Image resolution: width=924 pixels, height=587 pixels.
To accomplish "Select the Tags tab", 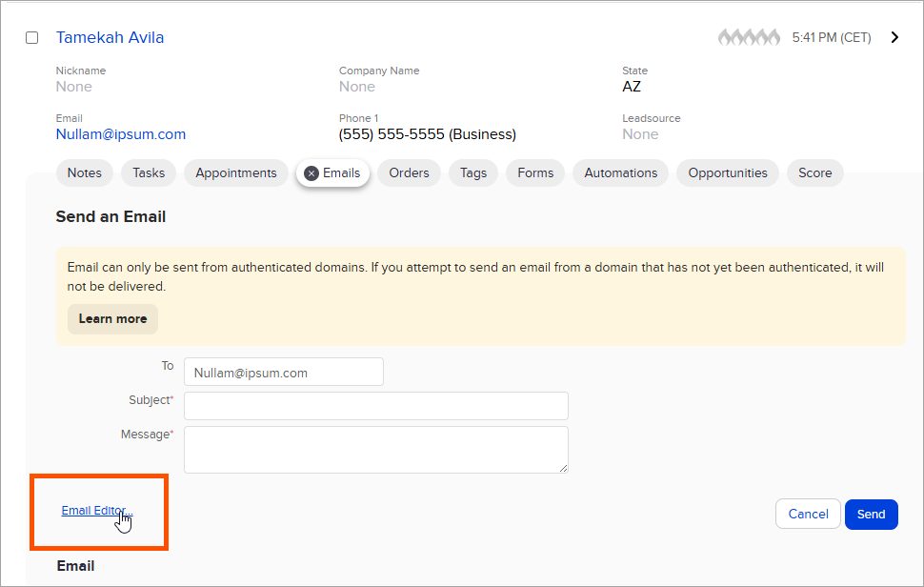I will pos(473,172).
